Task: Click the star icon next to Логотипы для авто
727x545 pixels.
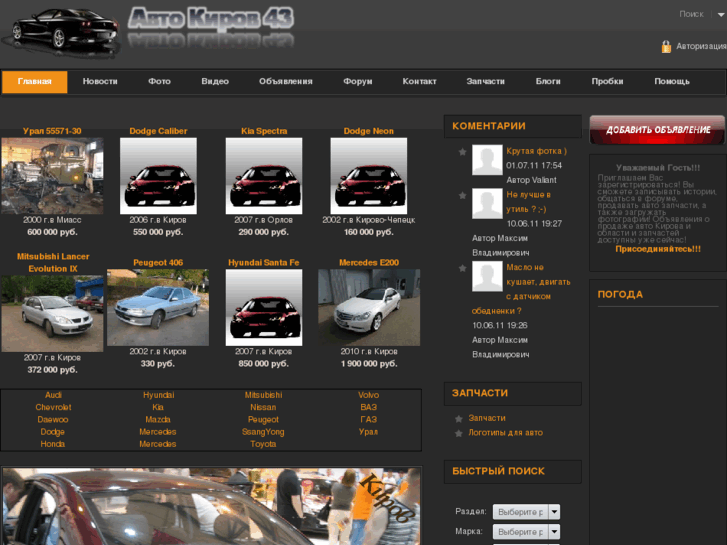Action: coord(458,433)
